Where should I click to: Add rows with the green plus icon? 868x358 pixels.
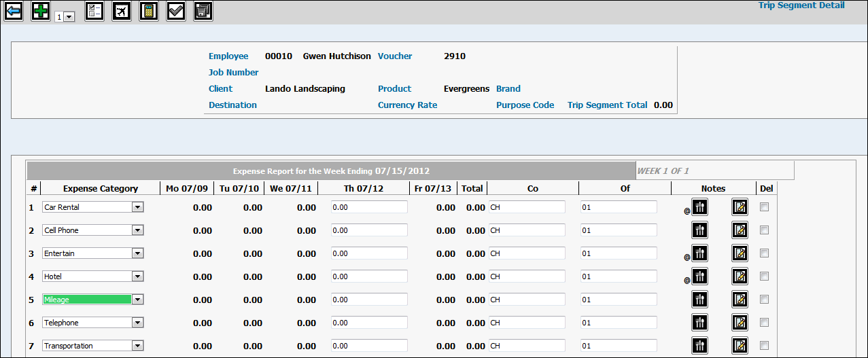pos(41,11)
